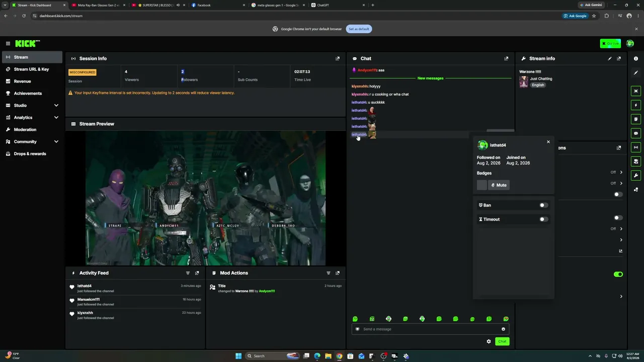Click the Send a message input field
The width and height of the screenshot is (644, 362).
pos(430,329)
